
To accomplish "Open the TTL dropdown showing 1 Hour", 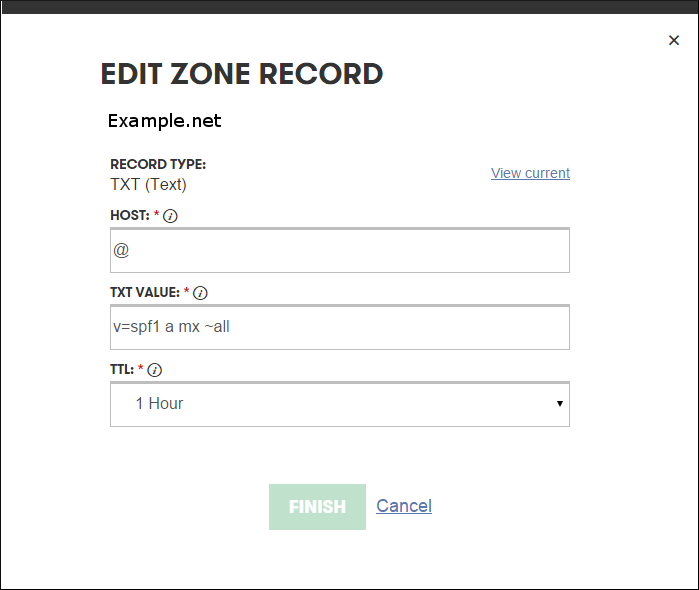I will (340, 404).
